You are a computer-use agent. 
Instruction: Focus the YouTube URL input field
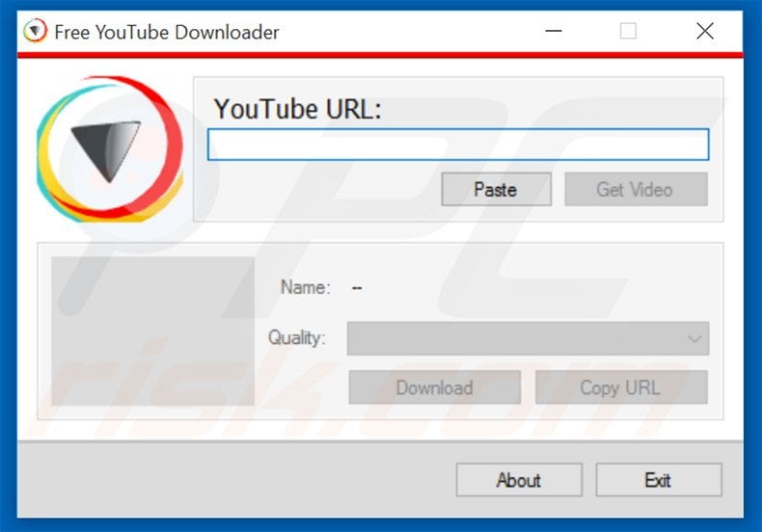[x=458, y=145]
